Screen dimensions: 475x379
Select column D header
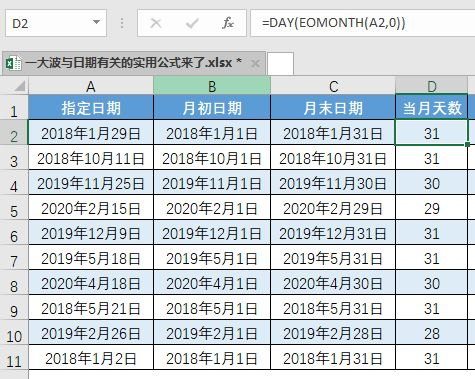pos(431,86)
